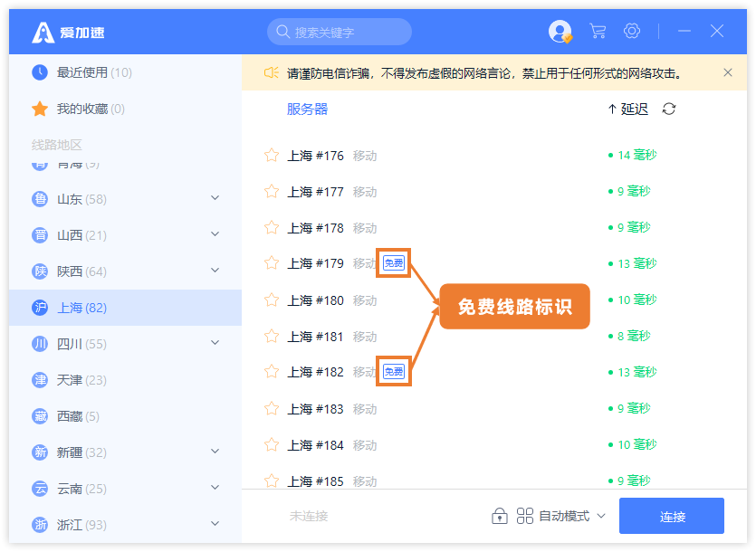756x552 pixels.
Task: Click the 免费 badge on 上海 #179
Action: click(x=394, y=263)
